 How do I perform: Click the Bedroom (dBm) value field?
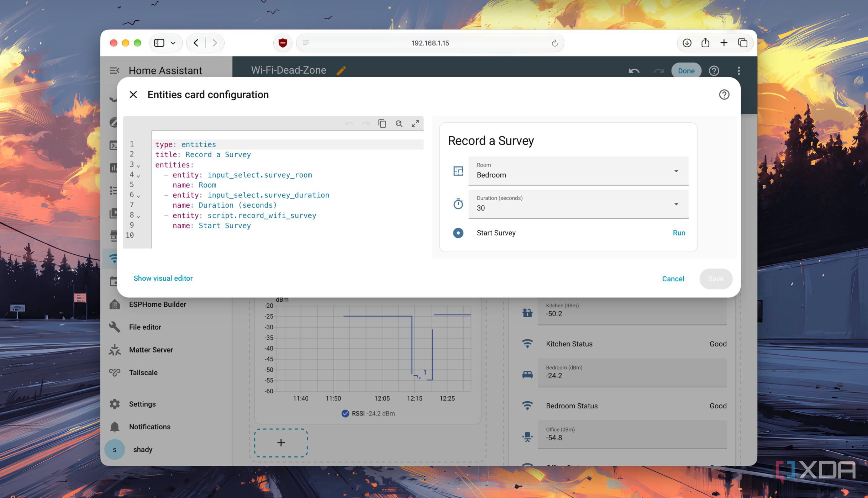click(632, 372)
